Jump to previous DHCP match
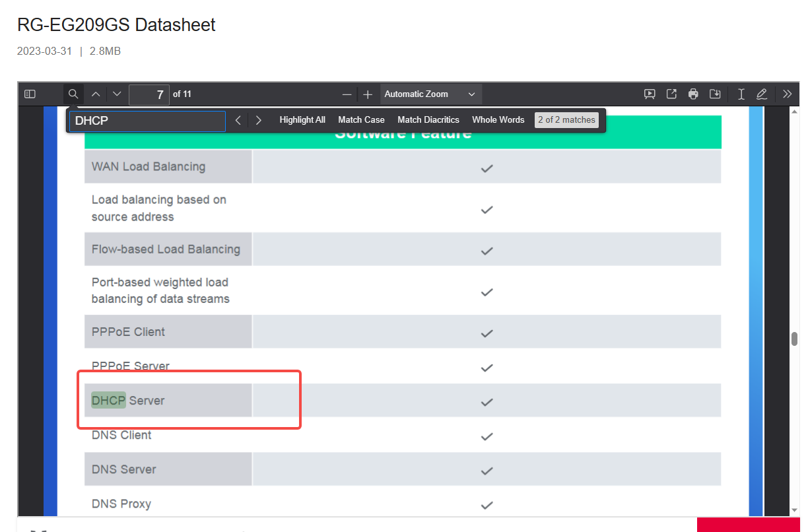The image size is (808, 532). tap(238, 120)
